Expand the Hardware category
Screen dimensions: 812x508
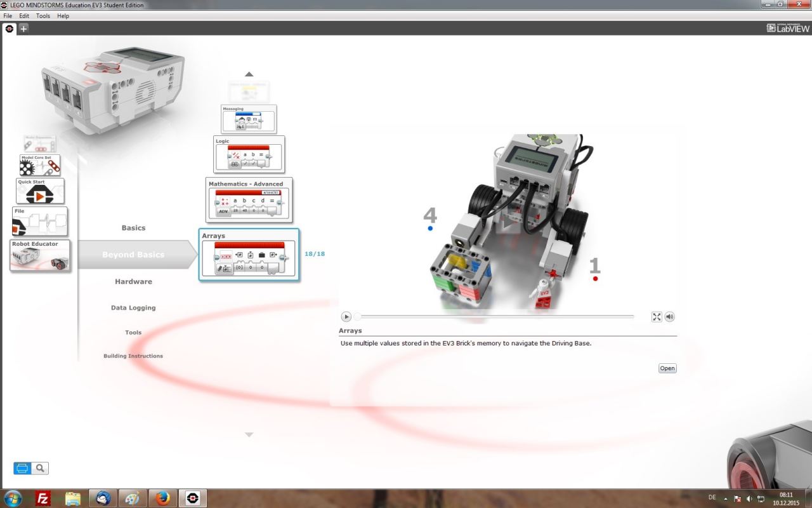[x=133, y=281]
